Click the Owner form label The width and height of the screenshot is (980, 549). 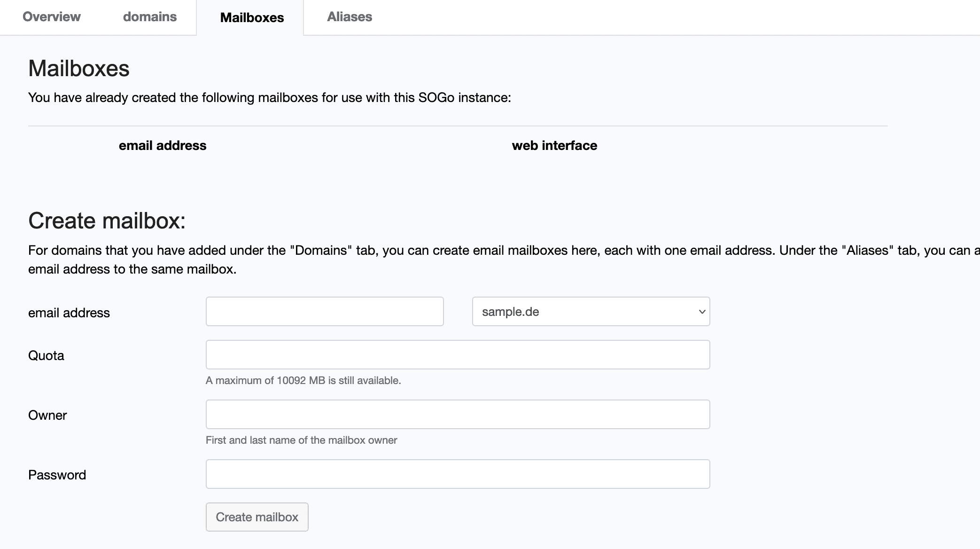coord(47,415)
